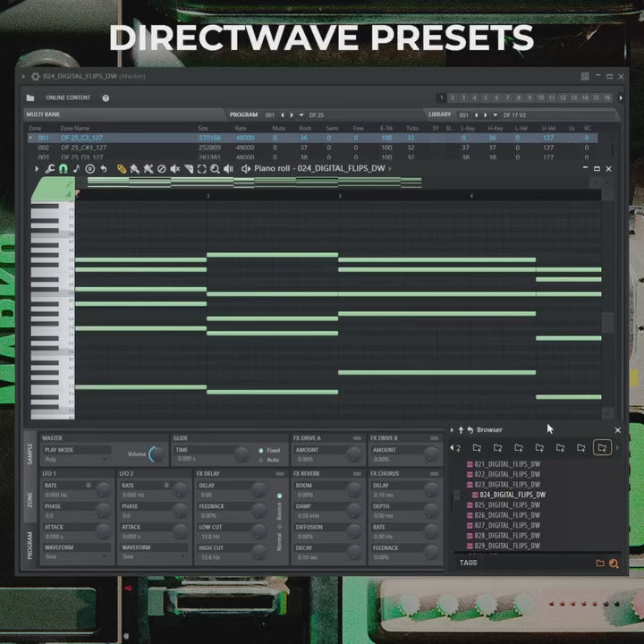644x644 pixels.
Task: Select the delete tool in piano roll toolbar
Action: point(162,169)
